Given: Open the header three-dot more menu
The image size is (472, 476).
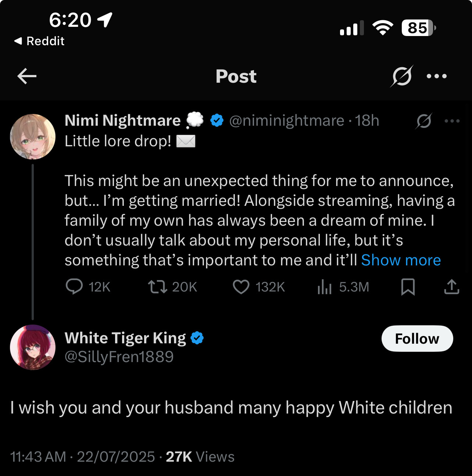Looking at the screenshot, I should pos(437,76).
